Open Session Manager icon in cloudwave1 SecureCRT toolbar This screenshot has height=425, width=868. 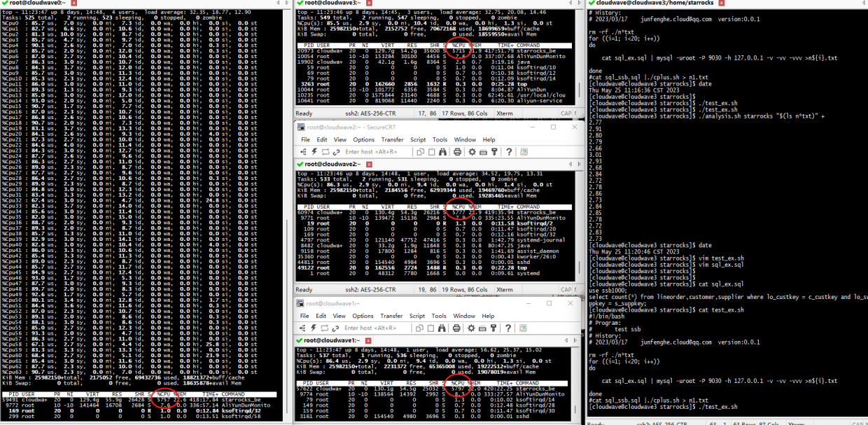[302, 328]
